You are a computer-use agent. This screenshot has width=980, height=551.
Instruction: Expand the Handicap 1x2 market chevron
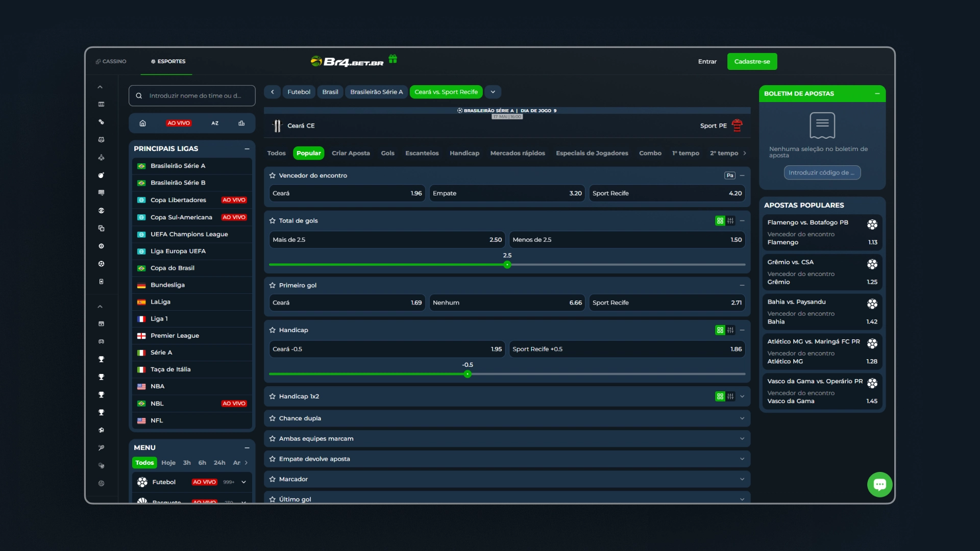point(742,396)
